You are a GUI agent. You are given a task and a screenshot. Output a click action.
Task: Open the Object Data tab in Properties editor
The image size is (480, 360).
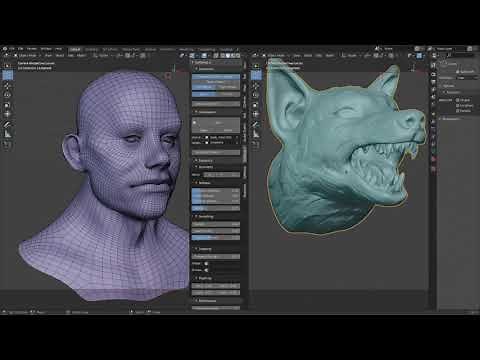[x=433, y=151]
